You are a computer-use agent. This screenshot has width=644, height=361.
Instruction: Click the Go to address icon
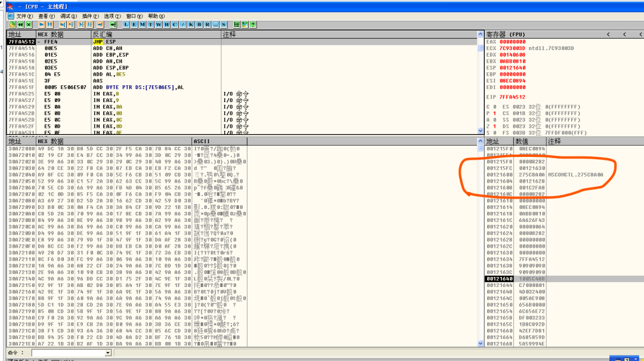pos(113,24)
